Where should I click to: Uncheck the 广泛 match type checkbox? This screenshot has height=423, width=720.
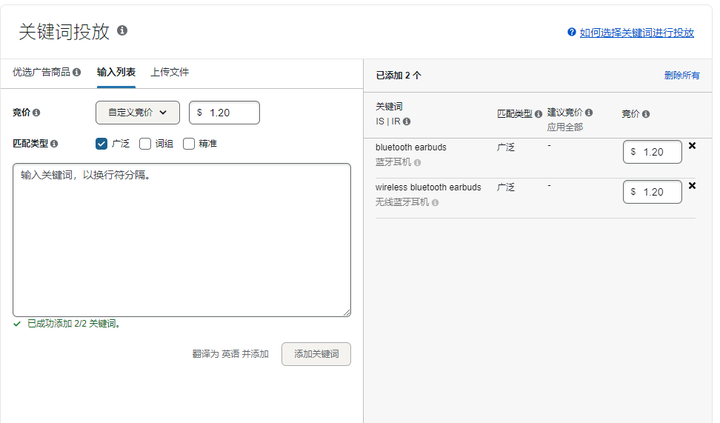(x=101, y=144)
